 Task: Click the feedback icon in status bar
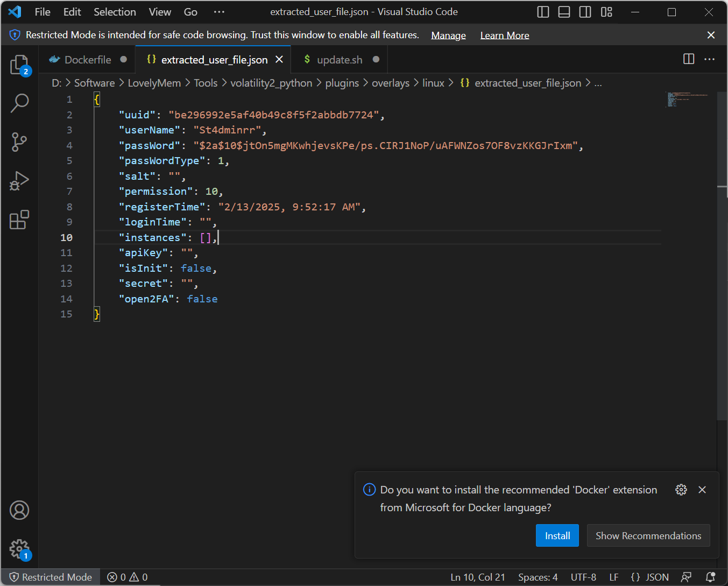[686, 577]
